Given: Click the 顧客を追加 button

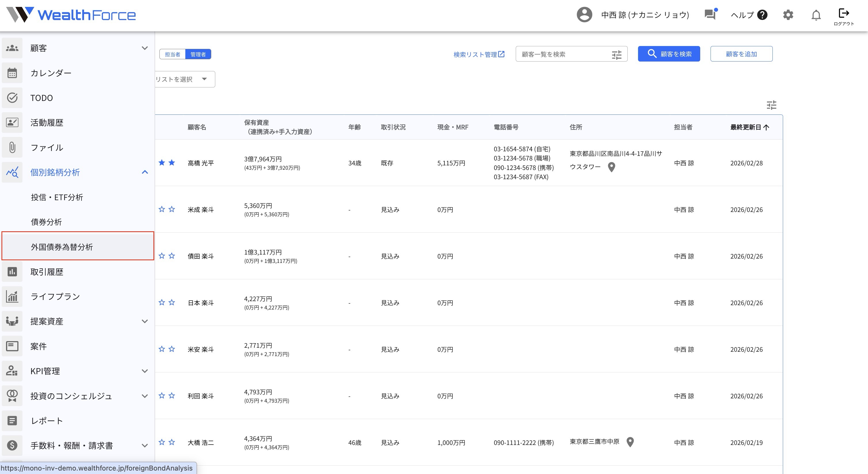Looking at the screenshot, I should coord(741,53).
